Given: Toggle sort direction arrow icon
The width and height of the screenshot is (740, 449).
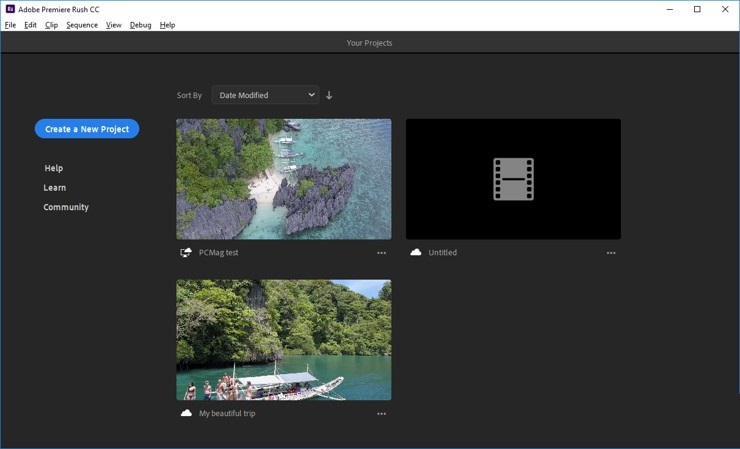Looking at the screenshot, I should click(329, 95).
